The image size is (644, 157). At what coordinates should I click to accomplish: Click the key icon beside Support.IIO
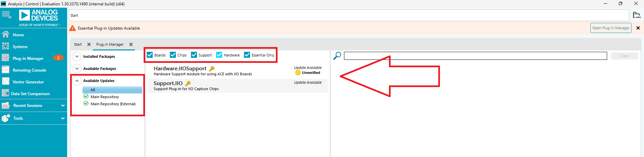pos(188,83)
